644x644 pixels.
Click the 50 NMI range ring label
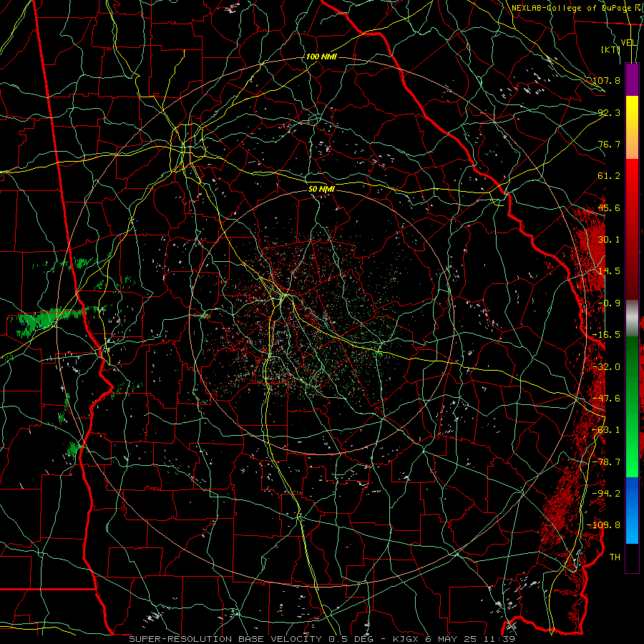321,190
